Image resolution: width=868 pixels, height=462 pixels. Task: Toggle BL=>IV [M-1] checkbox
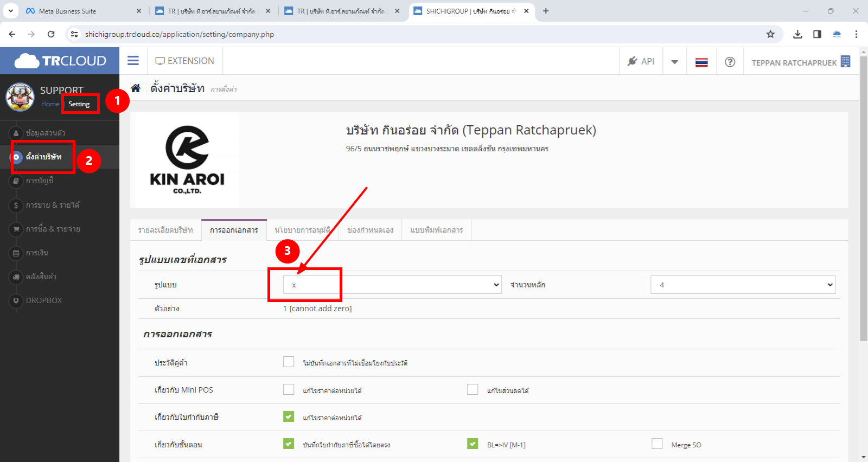click(473, 444)
